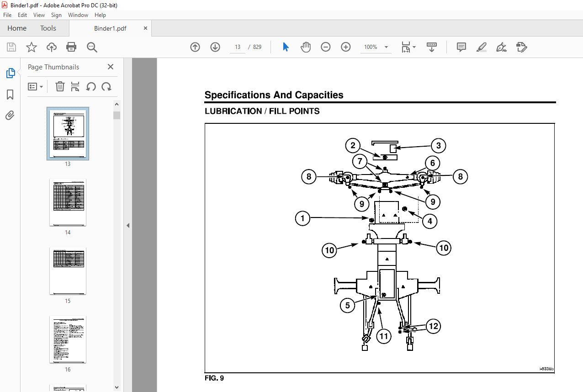583x392 pixels.
Task: Zoom out with the minus icon
Action: point(326,47)
